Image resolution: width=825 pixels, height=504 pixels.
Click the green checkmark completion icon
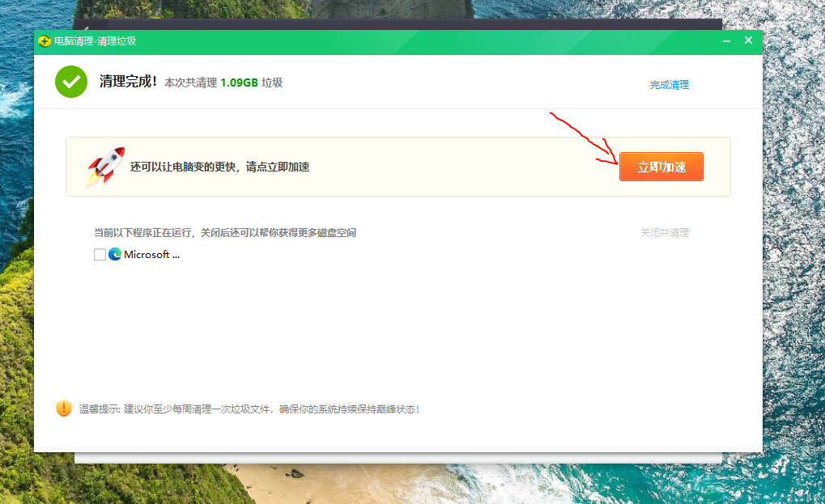71,82
